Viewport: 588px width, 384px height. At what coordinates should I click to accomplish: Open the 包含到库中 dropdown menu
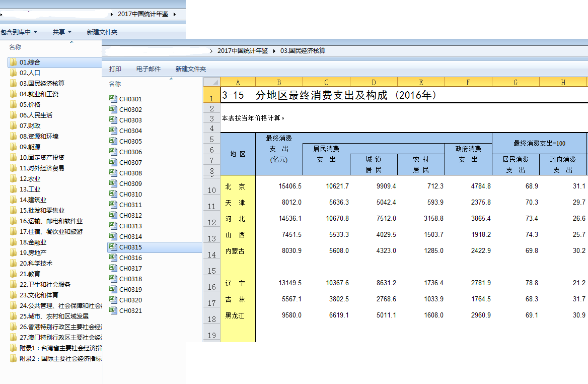(19, 32)
